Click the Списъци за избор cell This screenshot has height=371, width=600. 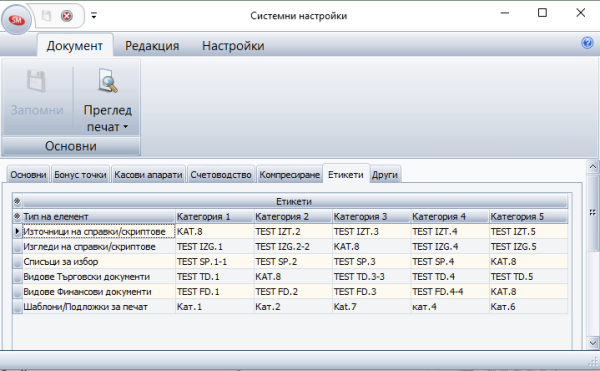tap(99, 262)
